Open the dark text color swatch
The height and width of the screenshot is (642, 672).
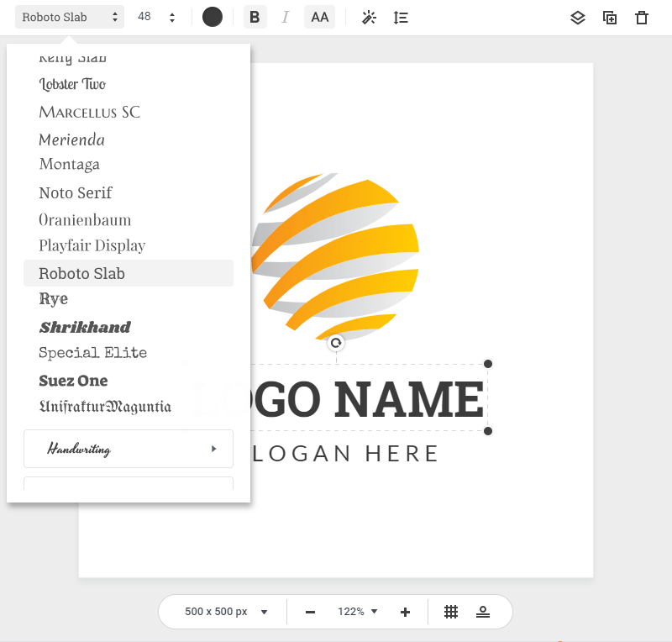pyautogui.click(x=213, y=17)
